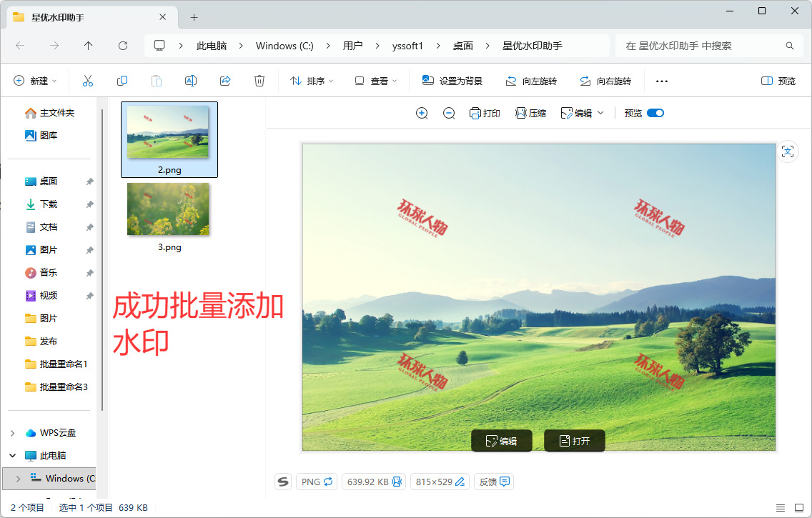Click the PNG format convert badge
This screenshot has height=518, width=812.
(317, 482)
